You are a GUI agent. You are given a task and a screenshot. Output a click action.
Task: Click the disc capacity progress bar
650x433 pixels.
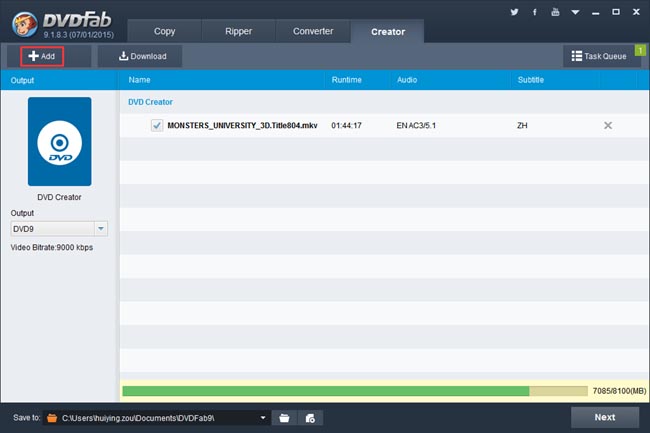tap(355, 391)
